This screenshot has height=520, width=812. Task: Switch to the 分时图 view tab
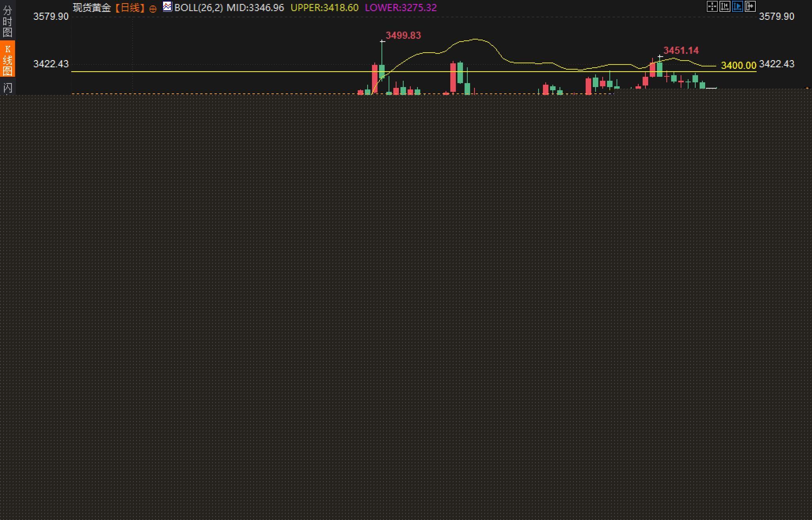[x=7, y=21]
